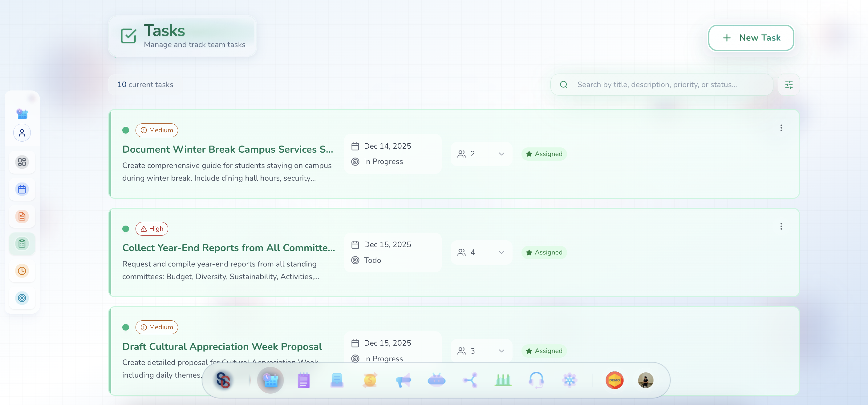The width and height of the screenshot is (868, 405).
Task: Open the calendar section in the sidebar
Action: tap(22, 189)
